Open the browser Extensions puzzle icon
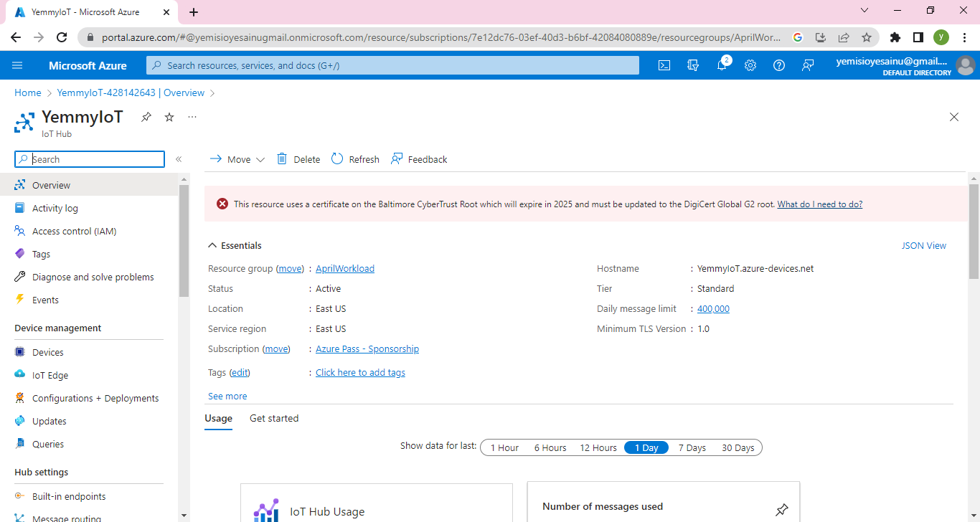Screen dimensions: 980x522 895,37
